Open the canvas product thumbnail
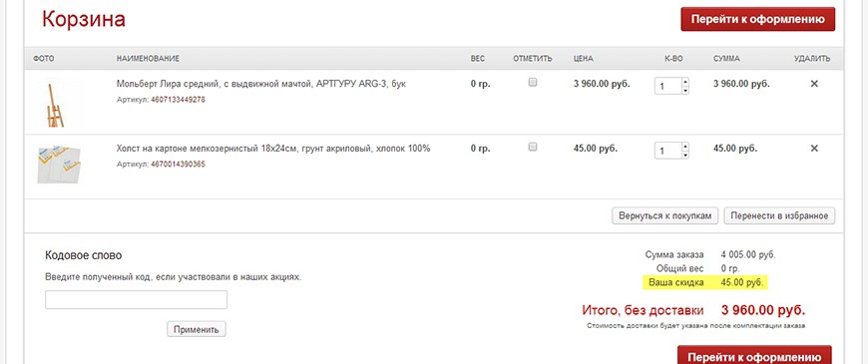Image resolution: width=868 pixels, height=364 pixels. [x=59, y=165]
